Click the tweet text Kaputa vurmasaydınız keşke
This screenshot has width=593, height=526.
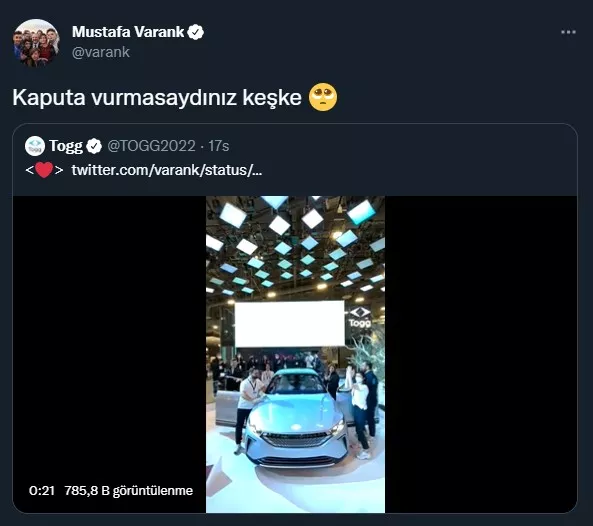pos(157,98)
